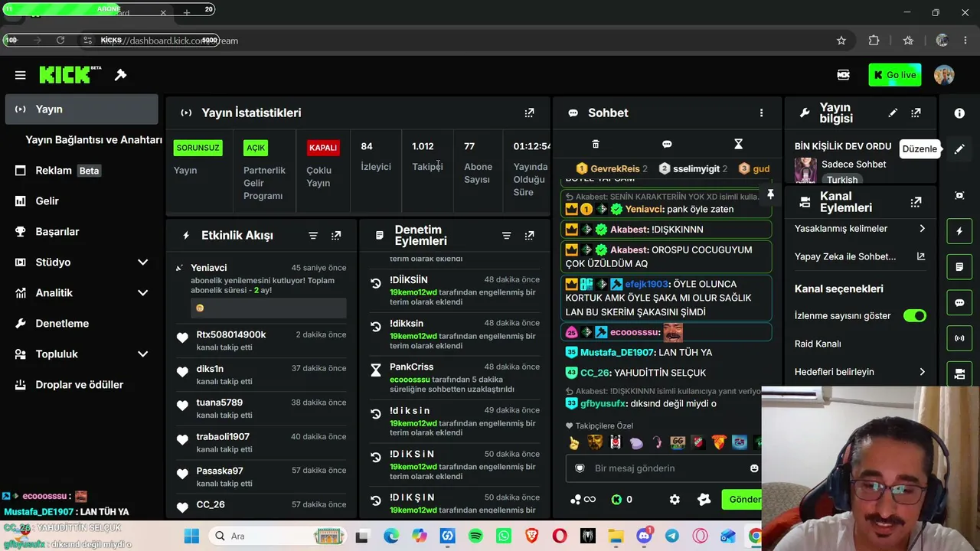
Task: Open Windows Start menu
Action: pos(191,536)
